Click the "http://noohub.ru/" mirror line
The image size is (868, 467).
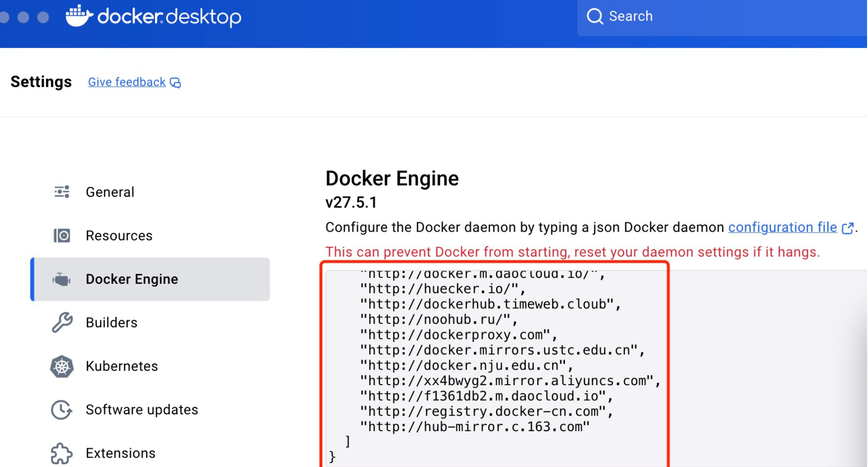click(439, 320)
